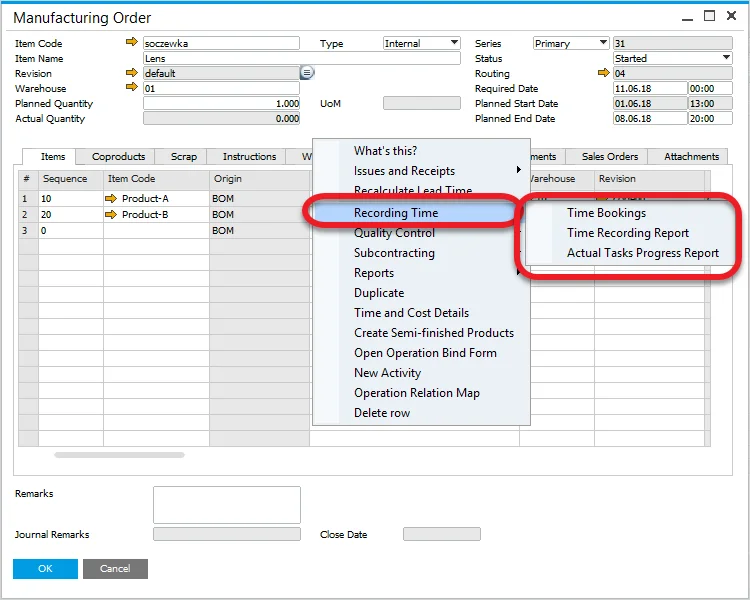Open the Revision link arrow
This screenshot has height=600, width=750.
click(x=131, y=73)
